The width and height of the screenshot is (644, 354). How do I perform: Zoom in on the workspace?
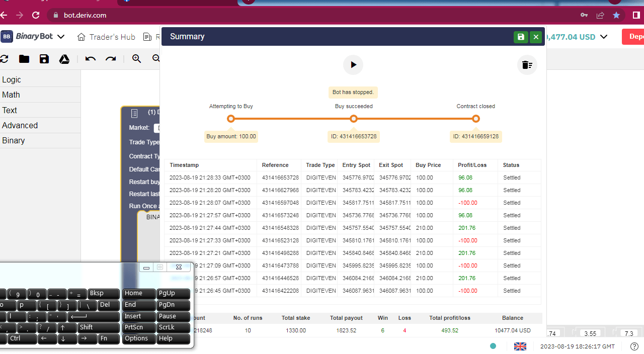coord(136,59)
